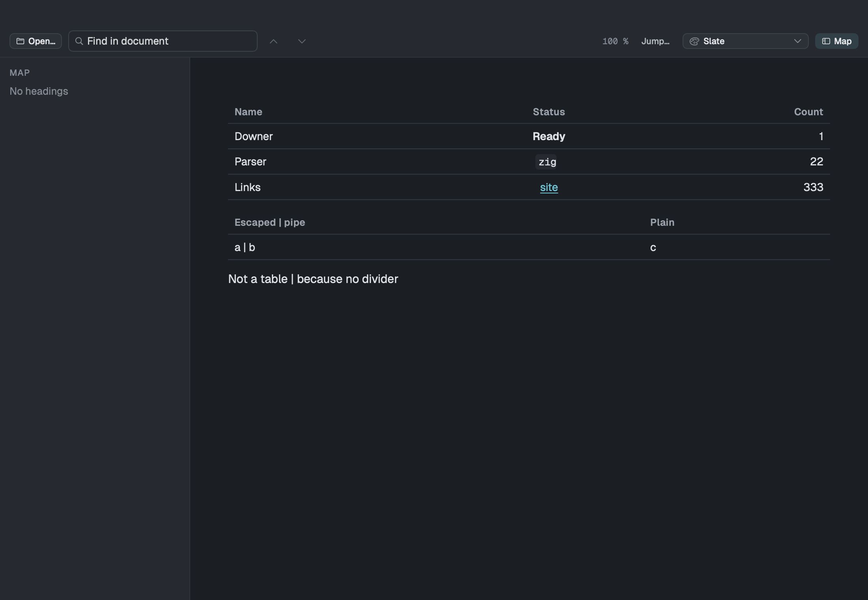Image resolution: width=868 pixels, height=600 pixels.
Task: Click the Escaped | pipe header cell
Action: pyautogui.click(x=269, y=222)
